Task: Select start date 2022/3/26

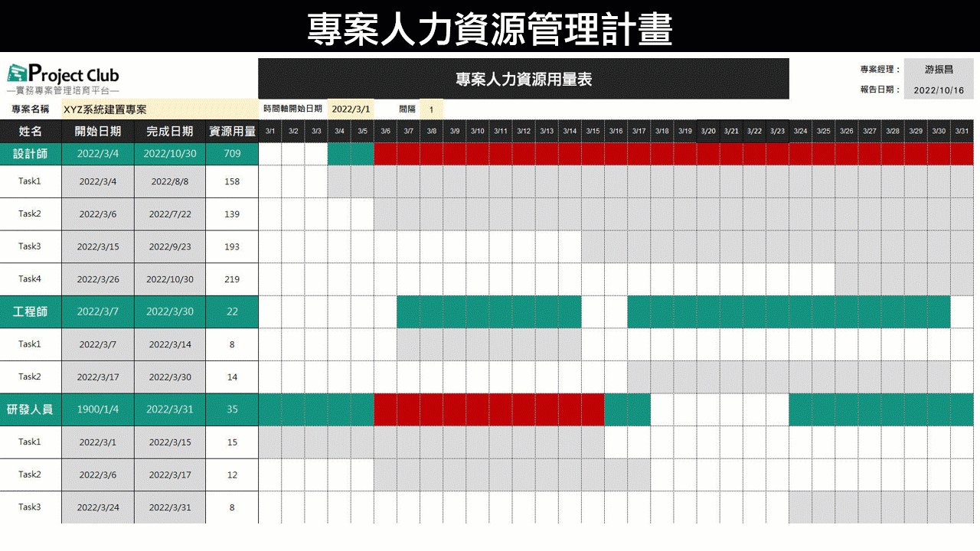Action: [x=98, y=279]
